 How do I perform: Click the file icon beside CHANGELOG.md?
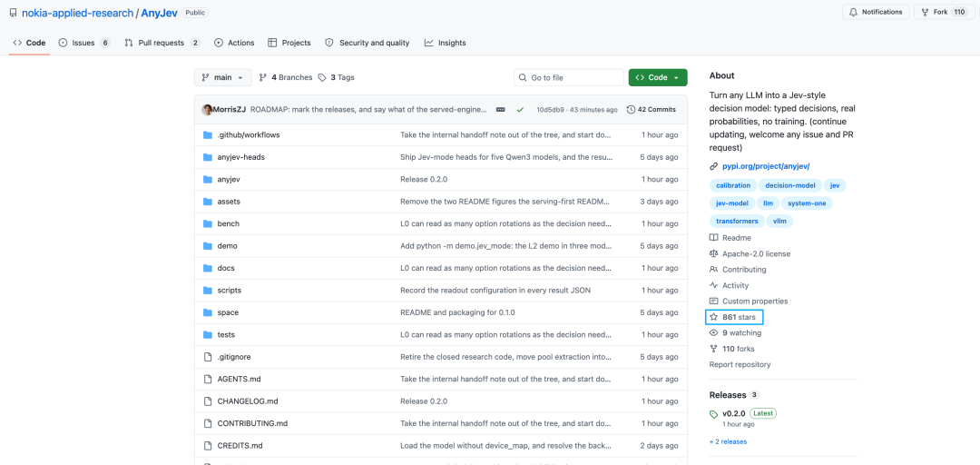[x=208, y=401]
